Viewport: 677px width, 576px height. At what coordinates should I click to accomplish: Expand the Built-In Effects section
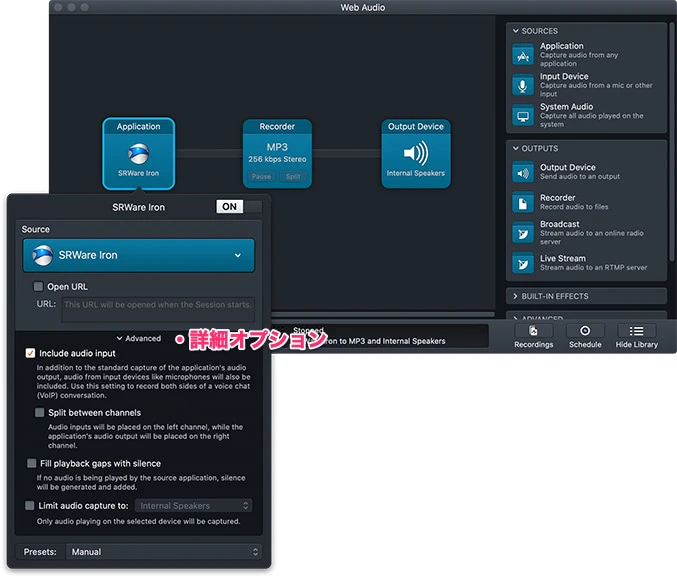tap(586, 296)
